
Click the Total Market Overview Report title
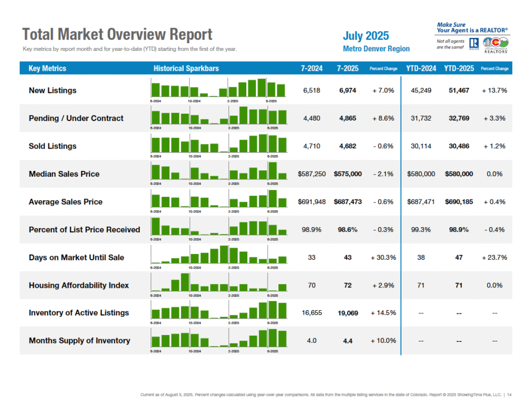(117, 35)
